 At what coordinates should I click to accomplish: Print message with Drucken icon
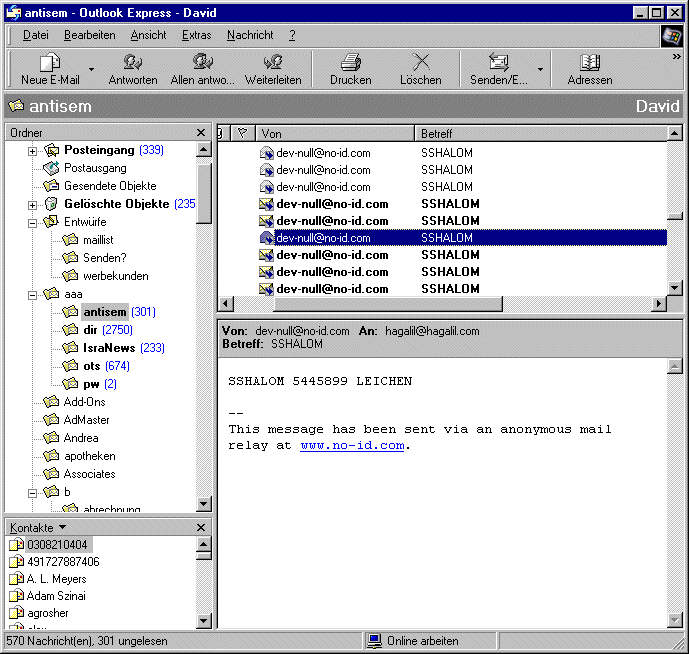(350, 63)
